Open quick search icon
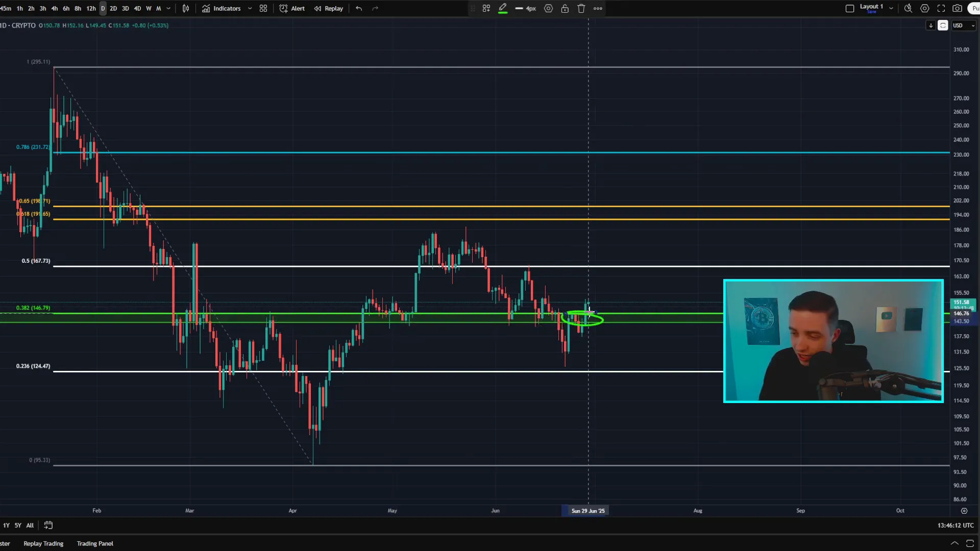The width and height of the screenshot is (980, 551). 908,8
